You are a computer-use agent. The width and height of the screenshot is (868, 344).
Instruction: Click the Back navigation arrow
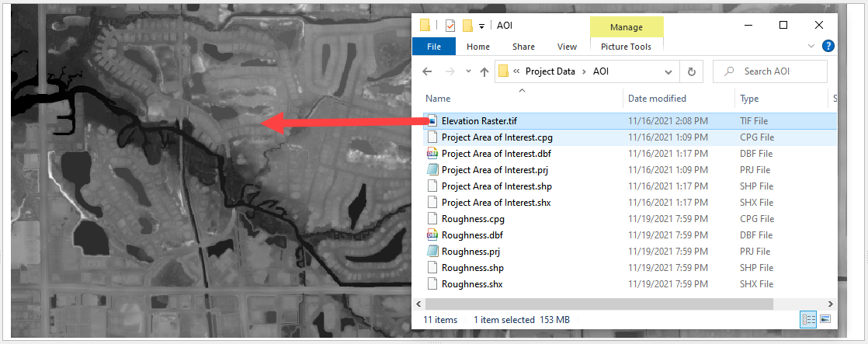427,71
